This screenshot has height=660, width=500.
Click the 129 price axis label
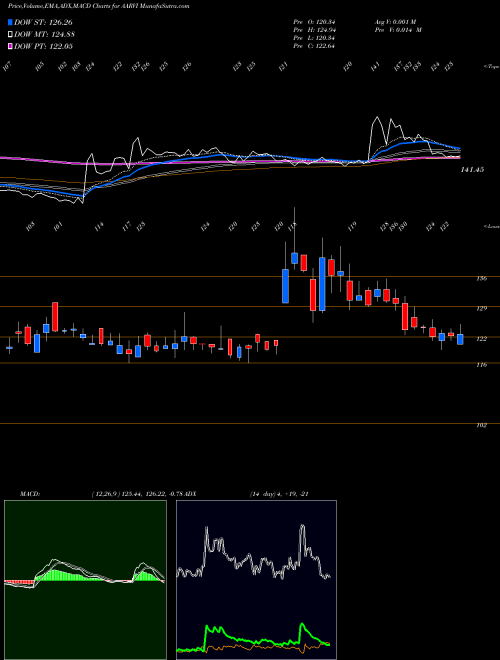coord(482,309)
